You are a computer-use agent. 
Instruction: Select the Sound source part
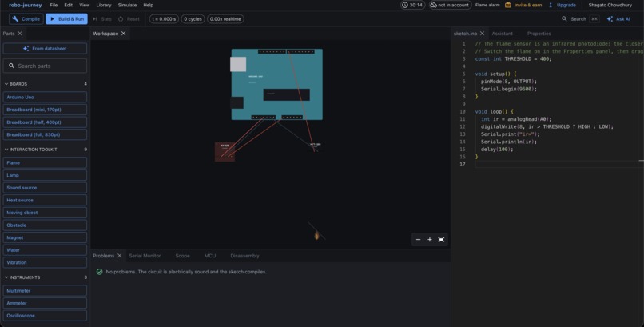45,188
